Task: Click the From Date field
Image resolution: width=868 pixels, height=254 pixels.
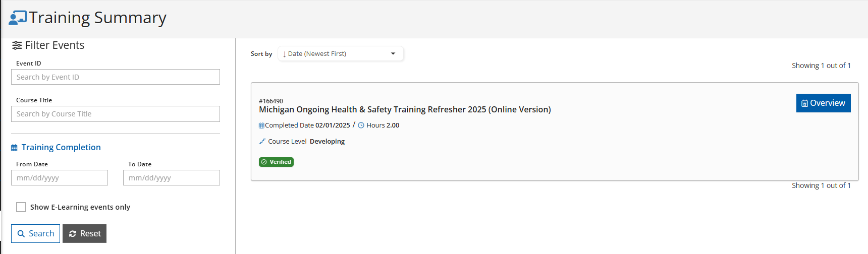Action: click(x=60, y=178)
